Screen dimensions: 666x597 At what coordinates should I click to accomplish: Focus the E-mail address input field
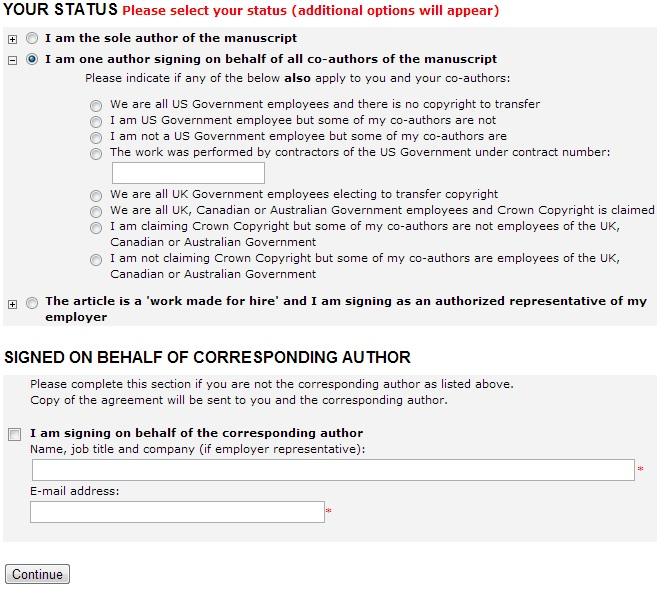coord(177,512)
